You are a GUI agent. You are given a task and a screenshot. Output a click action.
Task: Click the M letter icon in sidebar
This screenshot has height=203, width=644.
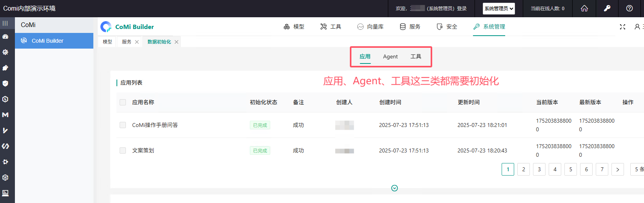pos(5,115)
